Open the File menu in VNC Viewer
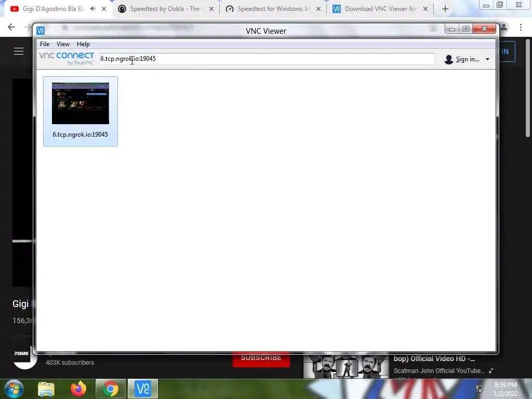The image size is (532, 399). [x=45, y=44]
